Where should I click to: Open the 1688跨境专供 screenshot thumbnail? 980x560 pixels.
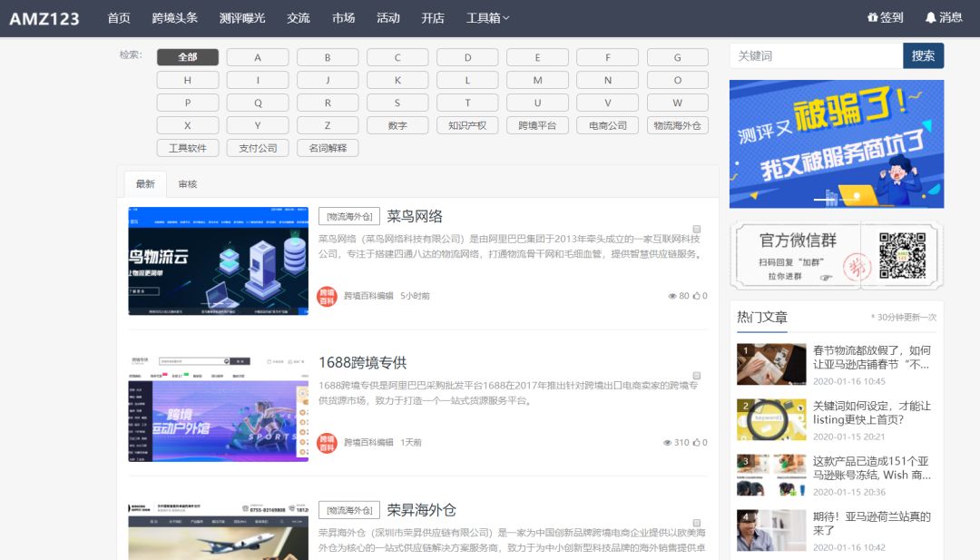218,408
